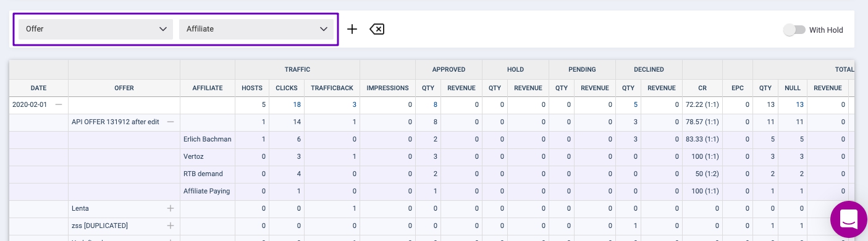Click the CR column header

click(x=702, y=88)
